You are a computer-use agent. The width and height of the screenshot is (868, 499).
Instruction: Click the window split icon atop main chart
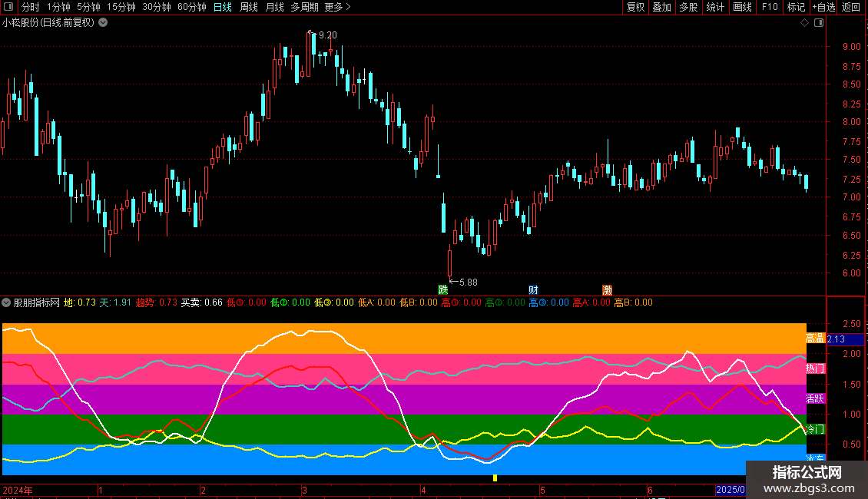click(x=819, y=23)
